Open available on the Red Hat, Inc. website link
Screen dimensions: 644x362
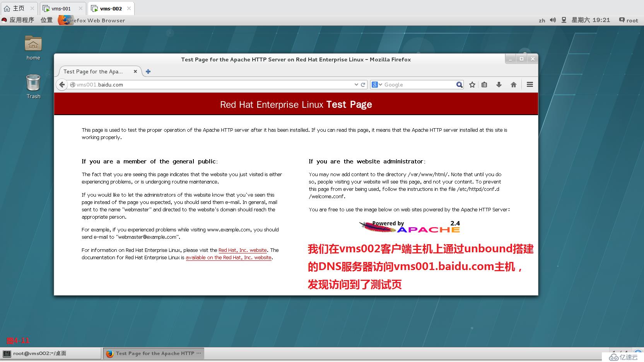[229, 258]
